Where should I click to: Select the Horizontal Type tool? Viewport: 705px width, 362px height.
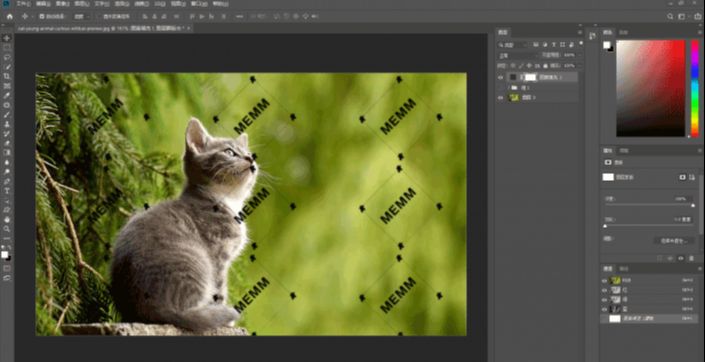click(x=7, y=191)
